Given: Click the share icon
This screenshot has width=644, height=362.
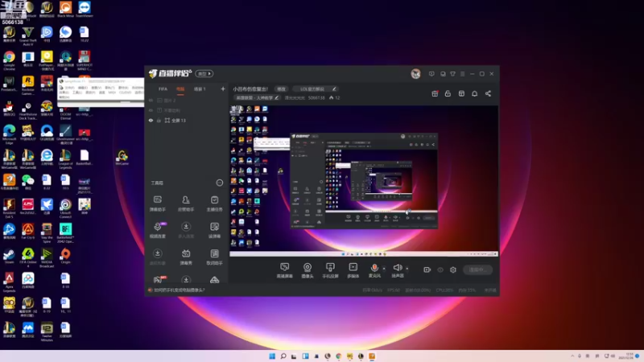Looking at the screenshot, I should tap(488, 93).
